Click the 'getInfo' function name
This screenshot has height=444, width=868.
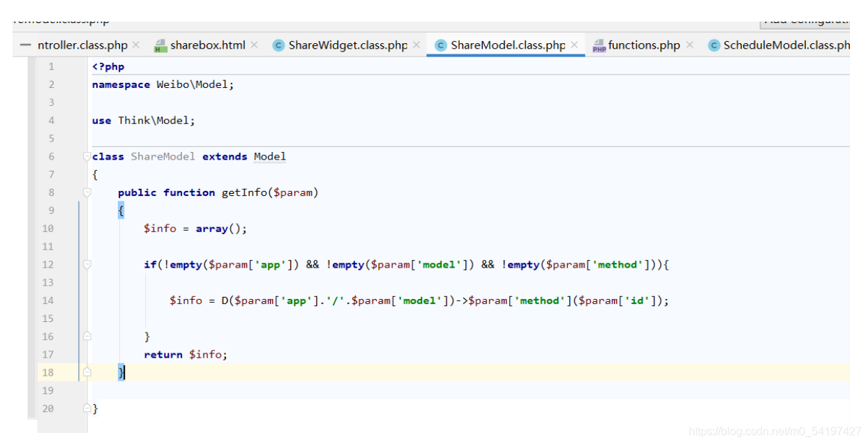click(x=244, y=192)
